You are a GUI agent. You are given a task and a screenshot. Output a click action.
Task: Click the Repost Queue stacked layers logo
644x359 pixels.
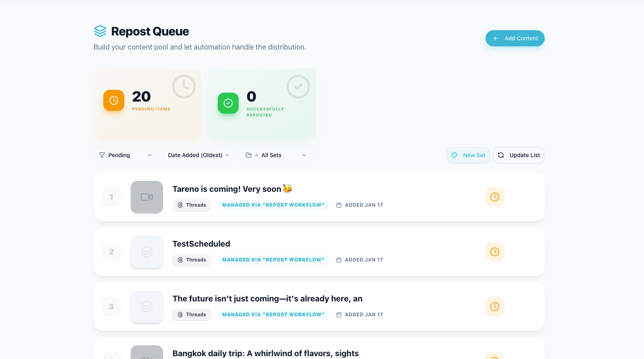coord(100,31)
